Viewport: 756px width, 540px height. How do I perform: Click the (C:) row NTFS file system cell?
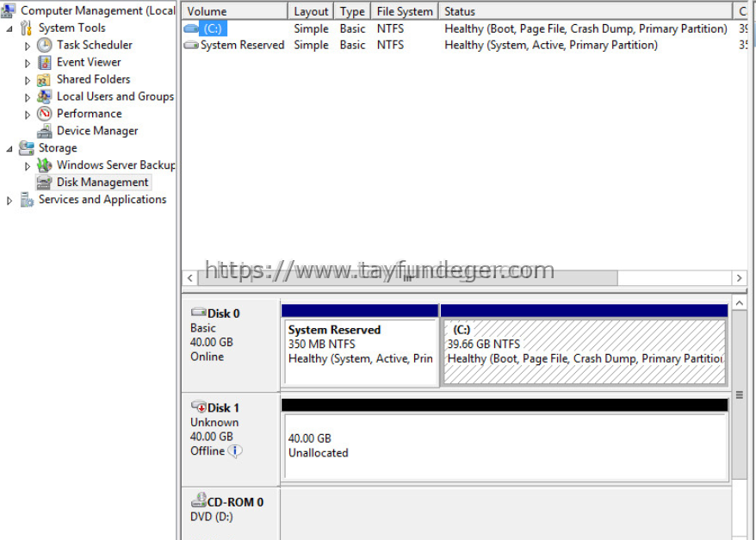coord(391,28)
